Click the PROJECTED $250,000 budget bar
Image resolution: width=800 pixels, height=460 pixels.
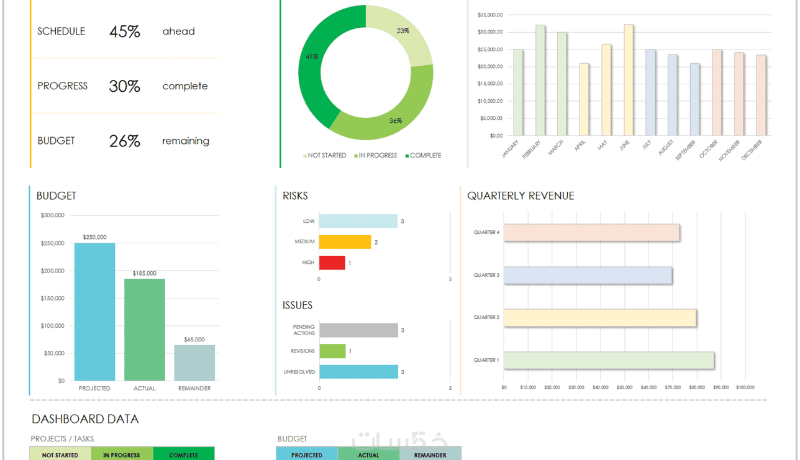tap(95, 312)
